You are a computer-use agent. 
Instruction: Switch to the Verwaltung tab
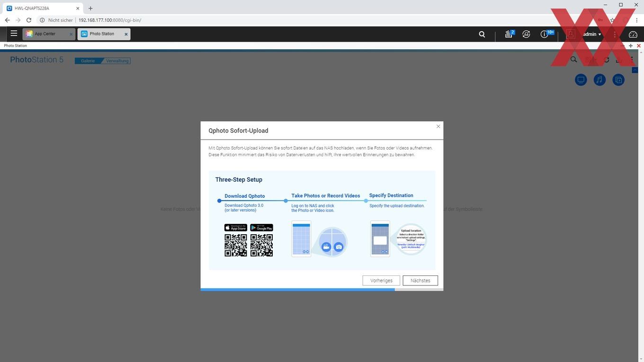(117, 61)
